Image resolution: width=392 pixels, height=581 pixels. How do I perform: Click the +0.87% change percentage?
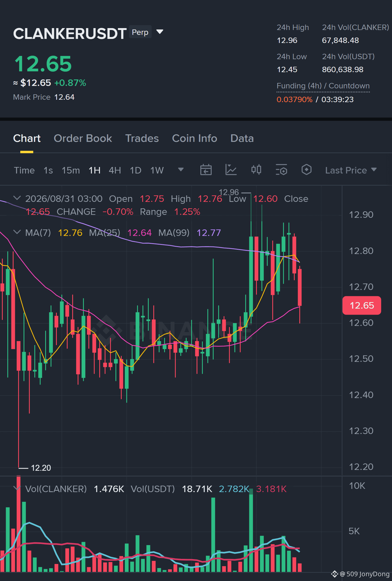click(x=70, y=83)
